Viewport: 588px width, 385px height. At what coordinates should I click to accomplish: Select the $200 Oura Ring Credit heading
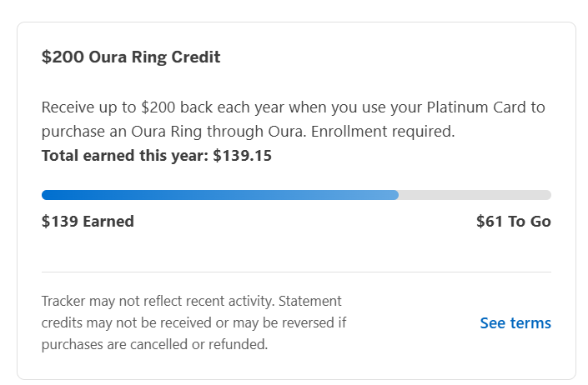click(x=131, y=57)
